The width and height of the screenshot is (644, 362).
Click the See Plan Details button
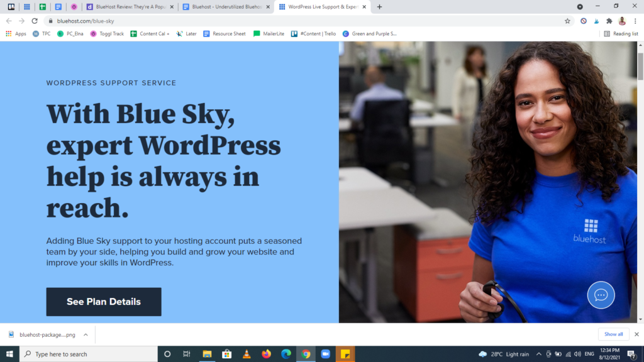pyautogui.click(x=104, y=302)
